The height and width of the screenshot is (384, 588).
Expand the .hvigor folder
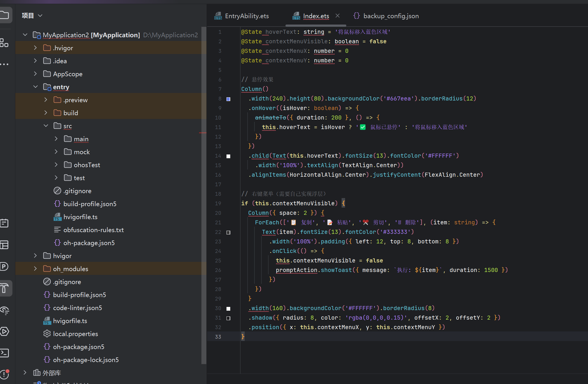[35, 48]
